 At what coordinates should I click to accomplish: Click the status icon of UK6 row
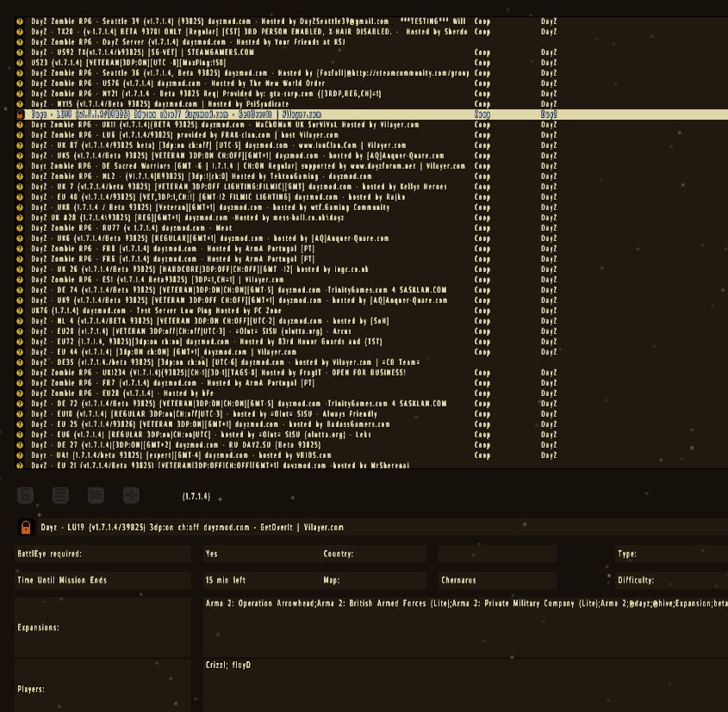(20, 238)
